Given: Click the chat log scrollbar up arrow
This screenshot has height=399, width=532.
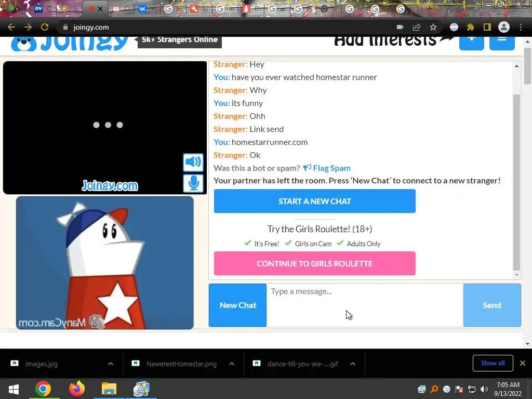Looking at the screenshot, I should pos(516,66).
